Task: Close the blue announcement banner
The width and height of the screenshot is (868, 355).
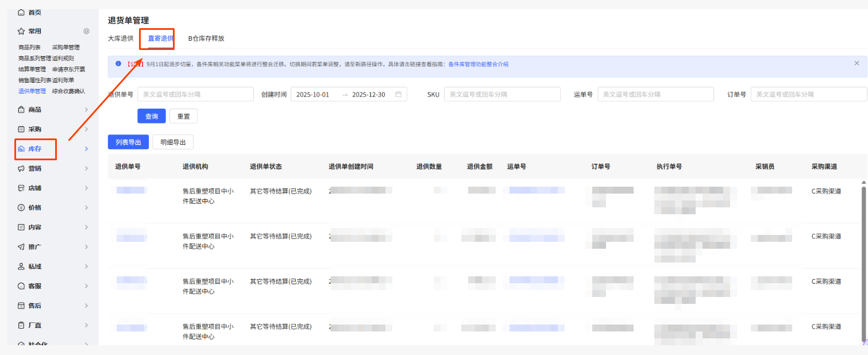Action: coord(857,63)
